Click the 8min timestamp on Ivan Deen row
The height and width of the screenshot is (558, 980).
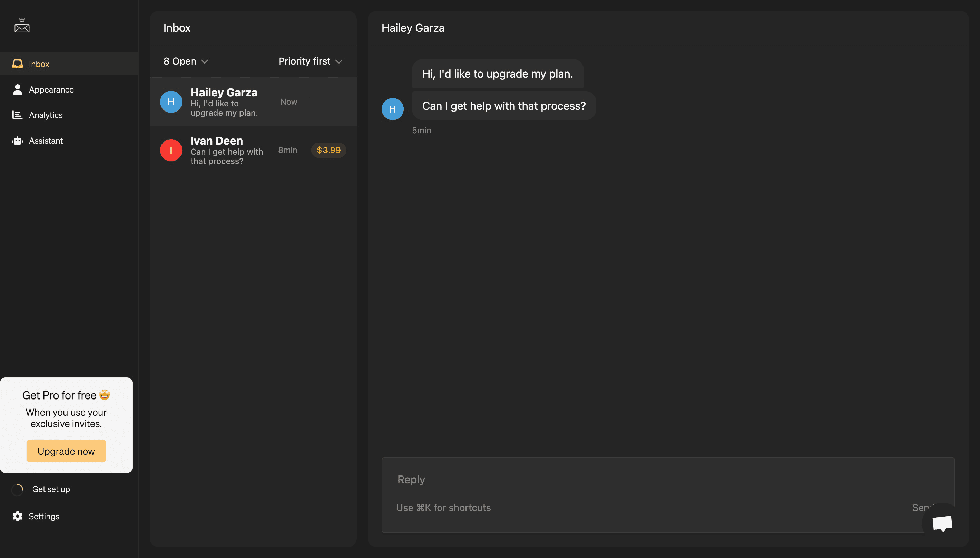click(x=287, y=150)
